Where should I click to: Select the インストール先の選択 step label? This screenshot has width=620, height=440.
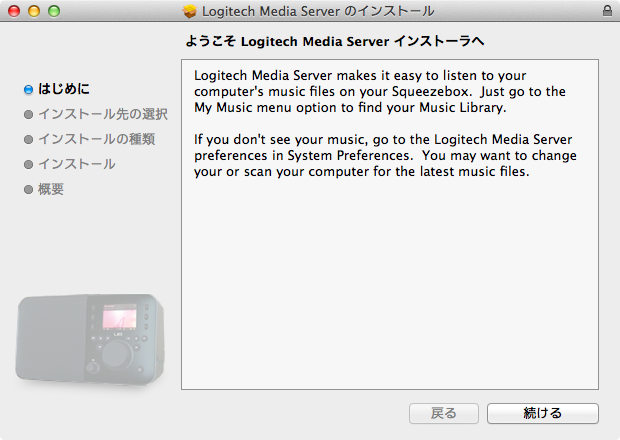pyautogui.click(x=102, y=114)
